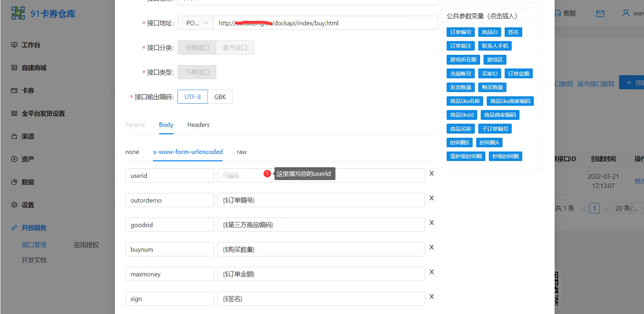644x314 pixels.
Task: Open 应用授权 submenu item
Action: 86,245
